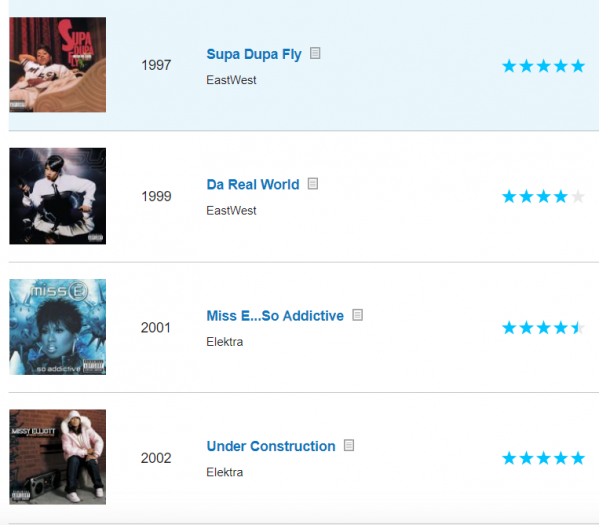Click the star rating for Miss E...So Addictive
The height and width of the screenshot is (525, 599).
tap(544, 327)
